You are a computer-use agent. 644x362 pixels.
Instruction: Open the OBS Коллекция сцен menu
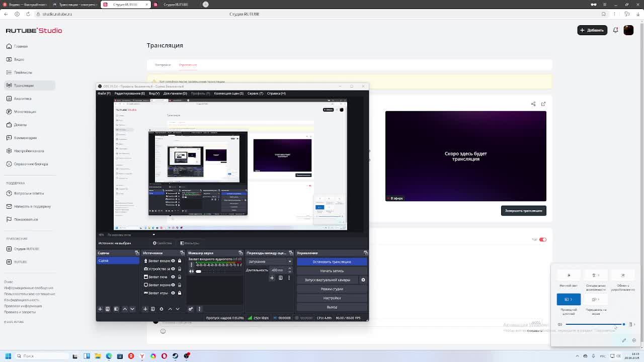[x=228, y=94]
